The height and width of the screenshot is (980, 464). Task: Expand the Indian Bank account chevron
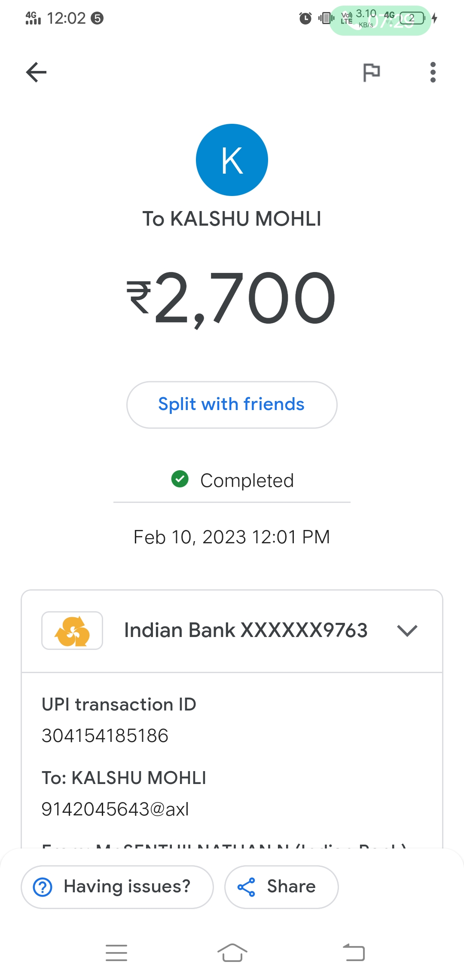click(407, 631)
